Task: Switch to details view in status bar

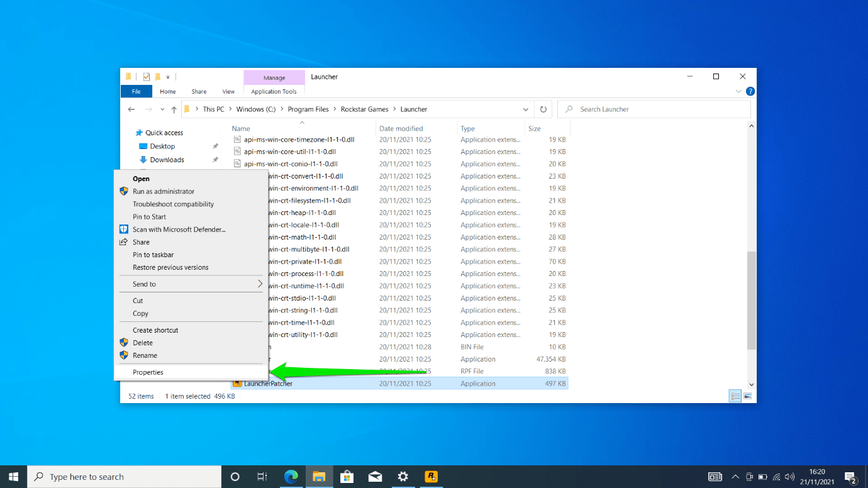Action: point(735,396)
